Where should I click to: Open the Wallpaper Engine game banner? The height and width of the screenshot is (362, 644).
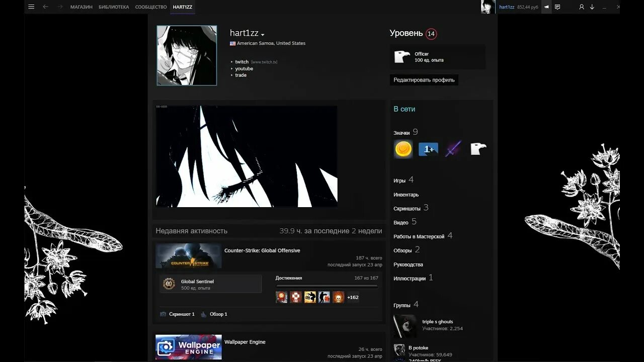189,347
